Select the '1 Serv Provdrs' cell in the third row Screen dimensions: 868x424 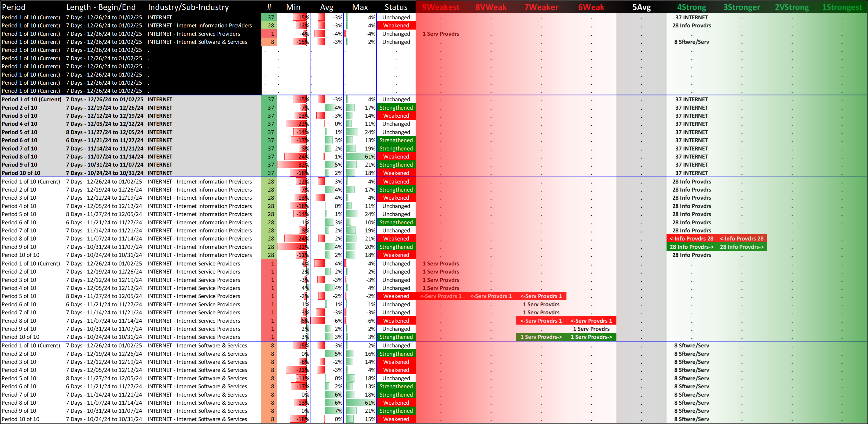click(x=440, y=34)
